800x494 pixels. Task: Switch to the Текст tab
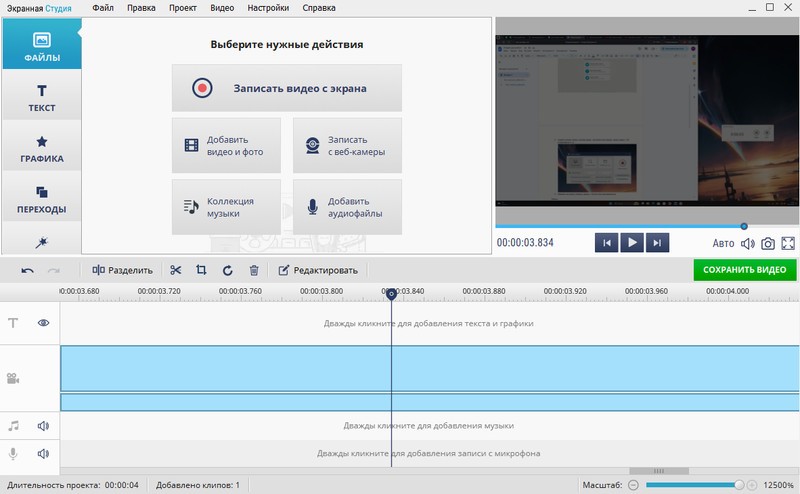(x=41, y=97)
